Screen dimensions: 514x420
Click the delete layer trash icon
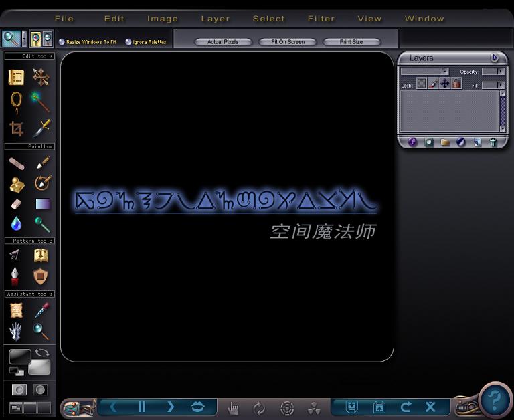(x=493, y=142)
